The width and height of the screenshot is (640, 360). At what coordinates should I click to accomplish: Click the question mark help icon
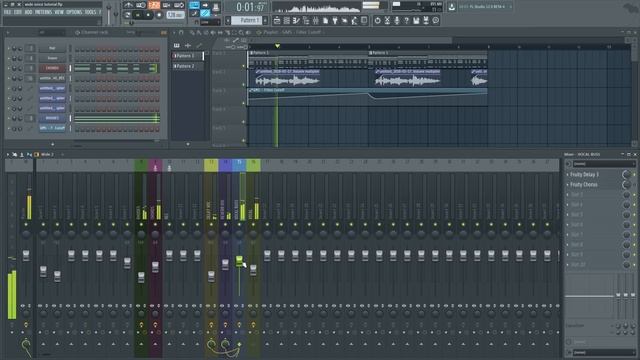point(407,20)
